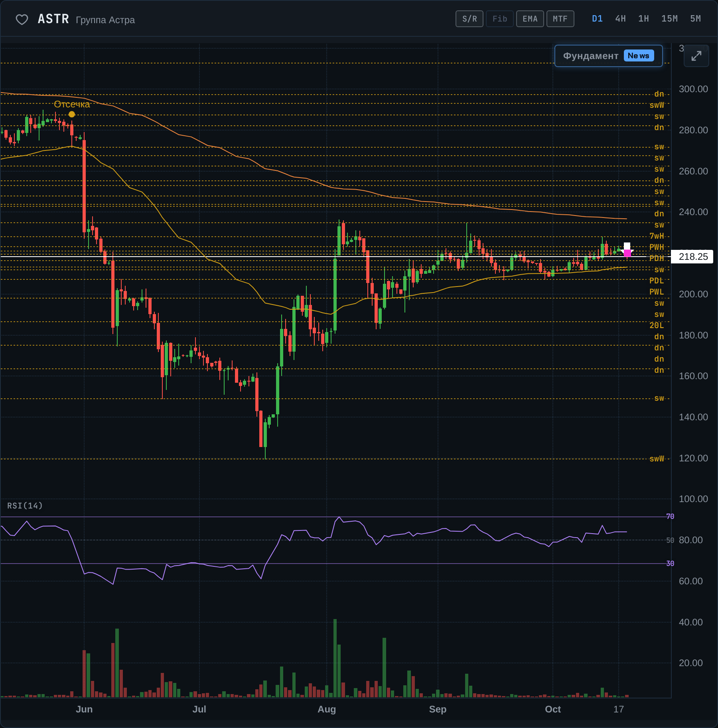Click the RSI 30 level label

(x=670, y=564)
